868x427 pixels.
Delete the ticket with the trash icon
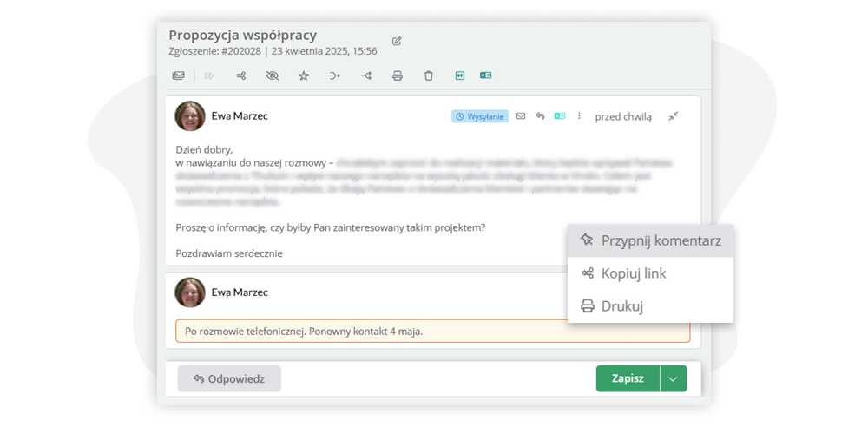[429, 76]
